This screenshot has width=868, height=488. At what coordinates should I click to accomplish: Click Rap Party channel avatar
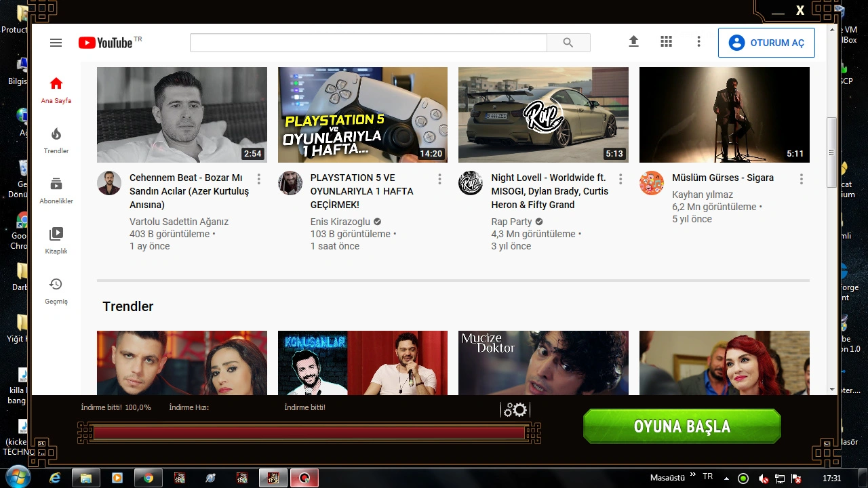pyautogui.click(x=471, y=183)
